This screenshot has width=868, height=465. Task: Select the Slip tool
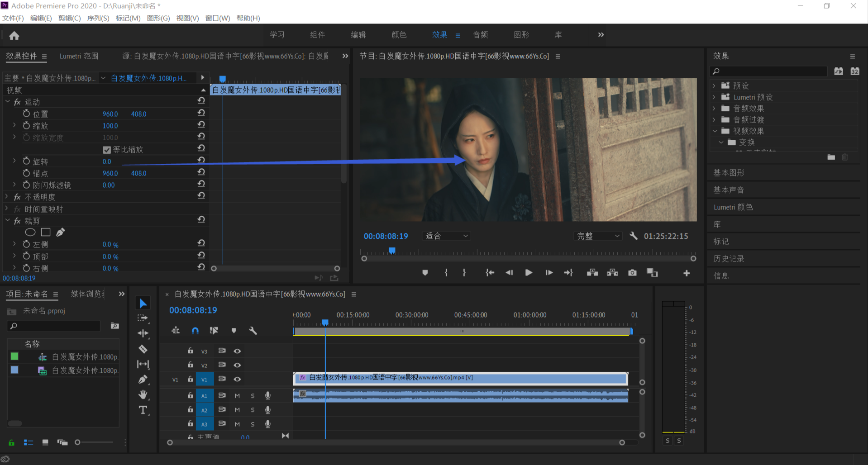143,364
